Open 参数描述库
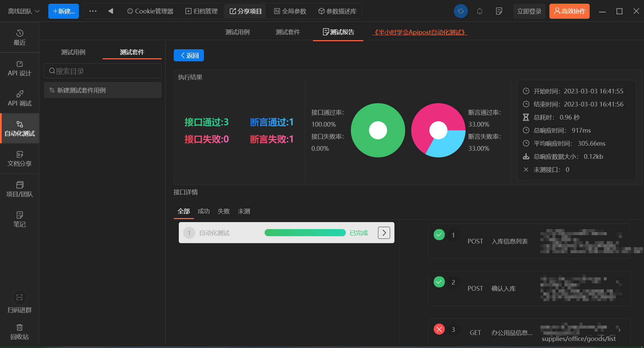The width and height of the screenshot is (644, 348). pyautogui.click(x=337, y=11)
